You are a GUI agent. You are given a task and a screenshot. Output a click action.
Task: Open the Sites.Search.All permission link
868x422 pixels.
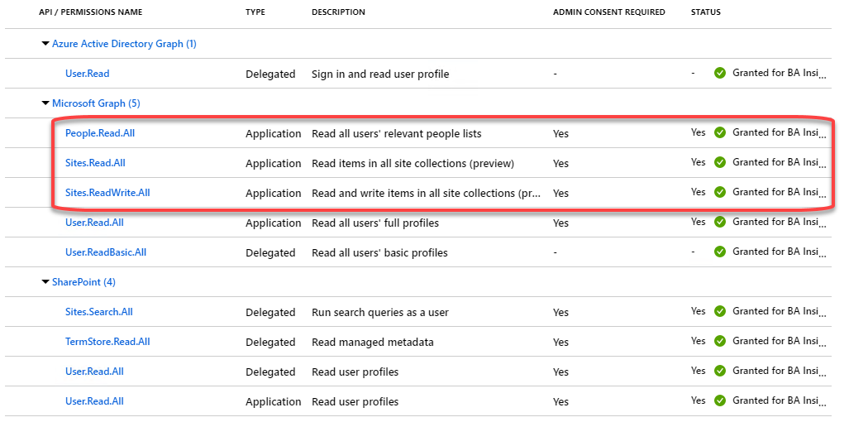[x=98, y=312]
